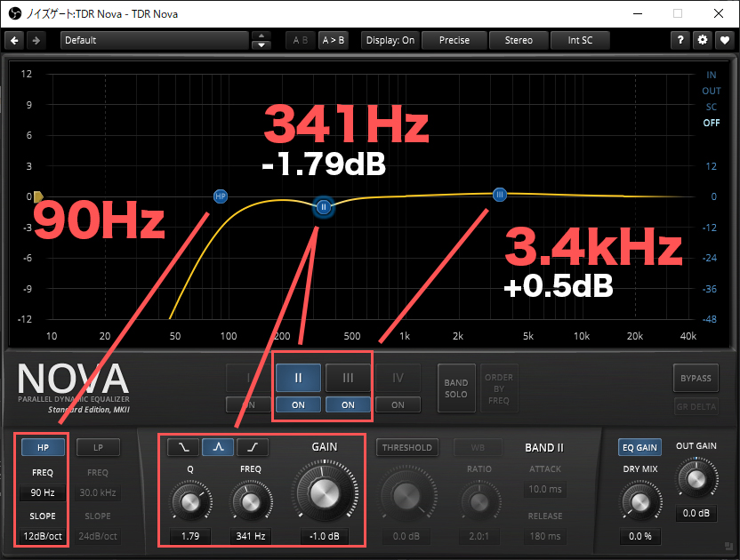Open the LP slope 24dB/oct selector
740x560 pixels.
coord(98,536)
